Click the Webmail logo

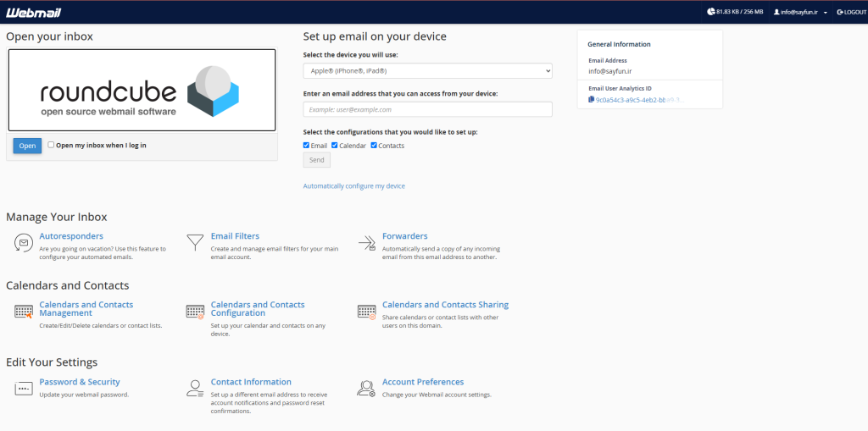pos(33,12)
